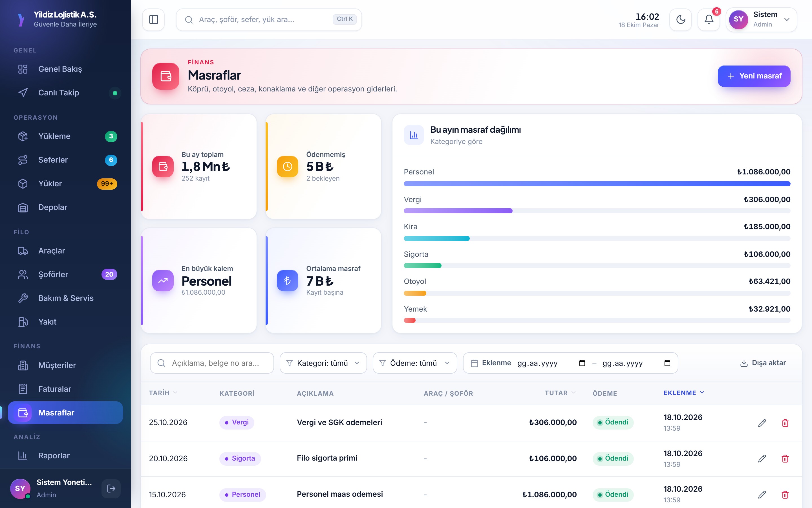The image size is (812, 508).
Task: Edit the Vergi ve SGK odemeleri row
Action: 762,423
